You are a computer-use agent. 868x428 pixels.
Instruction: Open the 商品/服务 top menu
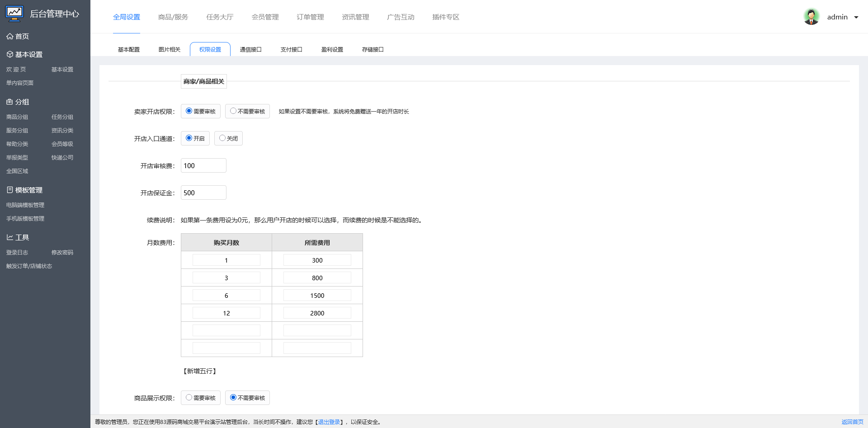(x=173, y=17)
